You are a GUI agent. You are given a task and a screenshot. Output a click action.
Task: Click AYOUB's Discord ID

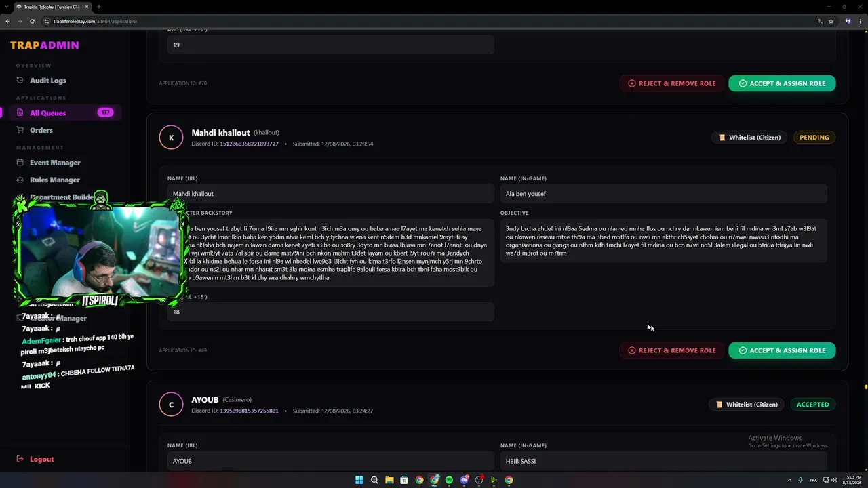pos(249,411)
